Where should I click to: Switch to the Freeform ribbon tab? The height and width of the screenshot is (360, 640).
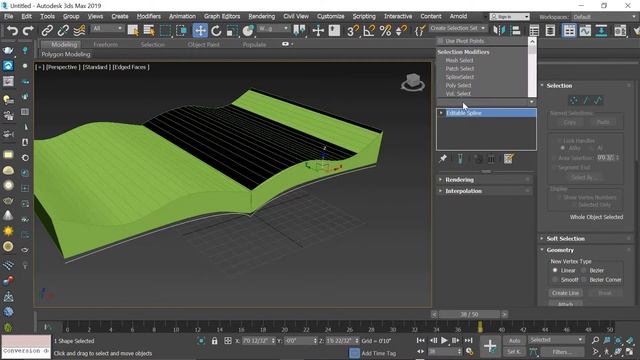coord(105,44)
